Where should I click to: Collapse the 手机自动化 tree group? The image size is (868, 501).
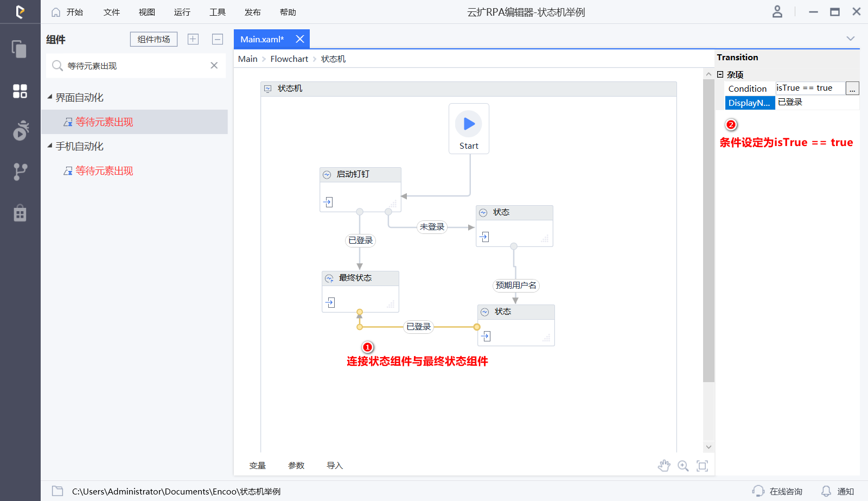click(50, 146)
